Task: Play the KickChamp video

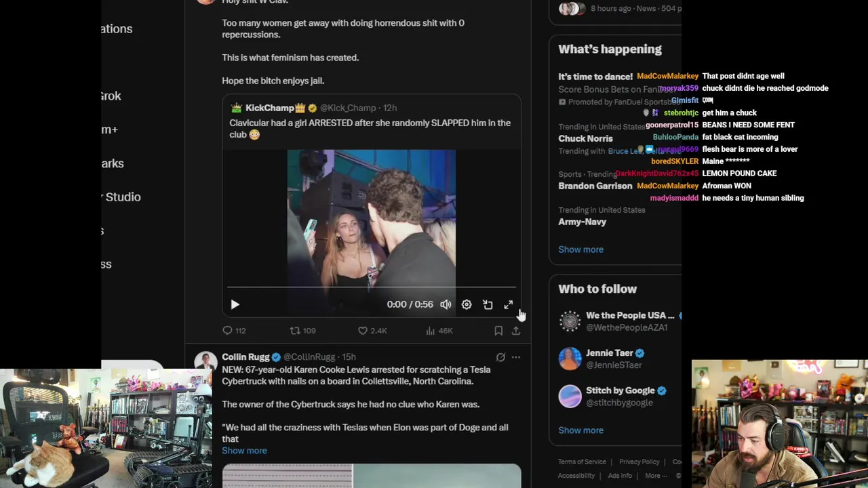Action: tap(235, 304)
